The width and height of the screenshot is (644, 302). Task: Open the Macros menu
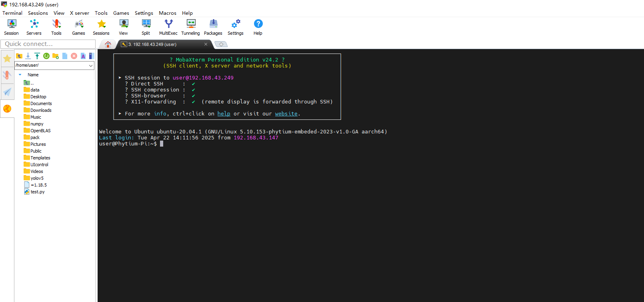(168, 13)
